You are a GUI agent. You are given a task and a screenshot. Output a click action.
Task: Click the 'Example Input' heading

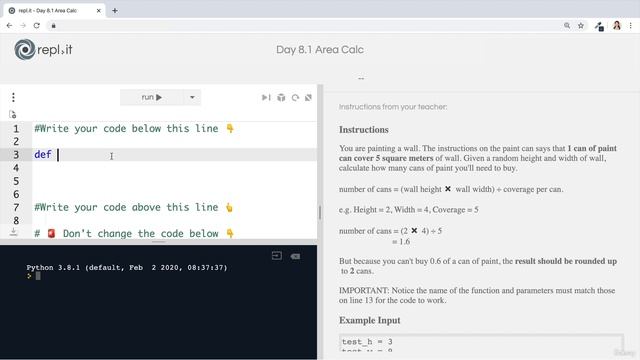click(x=369, y=320)
